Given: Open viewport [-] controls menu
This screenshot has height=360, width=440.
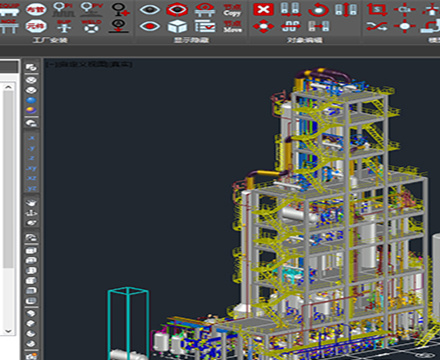Looking at the screenshot, I should point(50,64).
